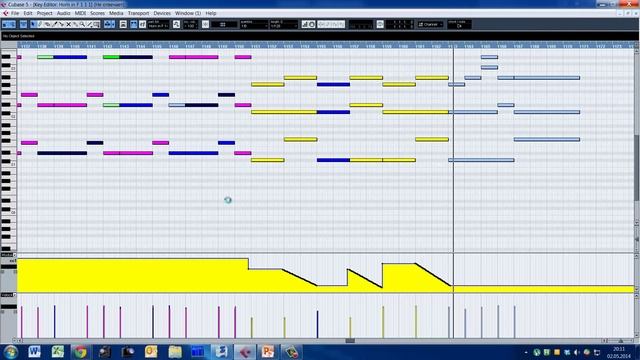Image resolution: width=640 pixels, height=360 pixels.
Task: Click the horizontal scrollbar thumb
Action: point(350,340)
